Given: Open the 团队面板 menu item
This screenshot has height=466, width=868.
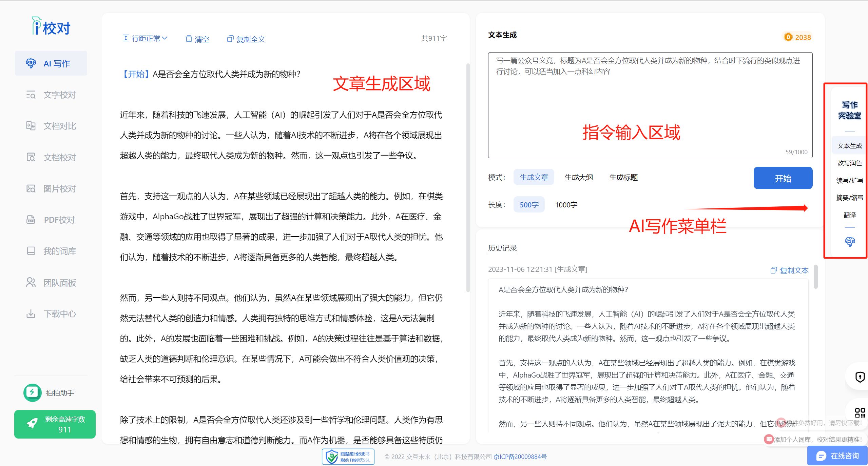Looking at the screenshot, I should 51,283.
